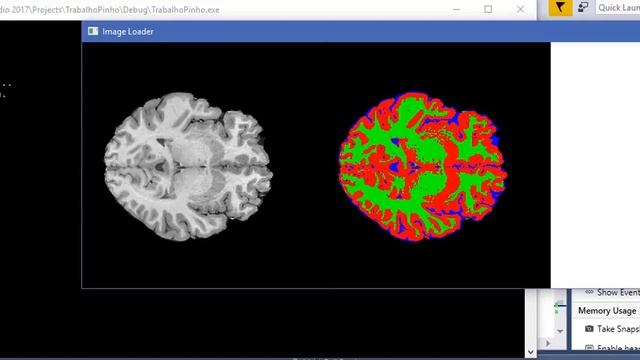This screenshot has width=640, height=360.
Task: Click the Image Loader window icon
Action: click(x=93, y=31)
